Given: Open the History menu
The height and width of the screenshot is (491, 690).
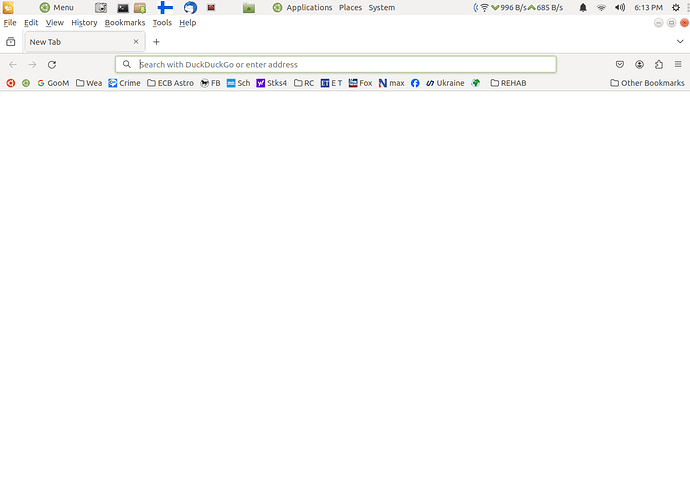Looking at the screenshot, I should 84,23.
